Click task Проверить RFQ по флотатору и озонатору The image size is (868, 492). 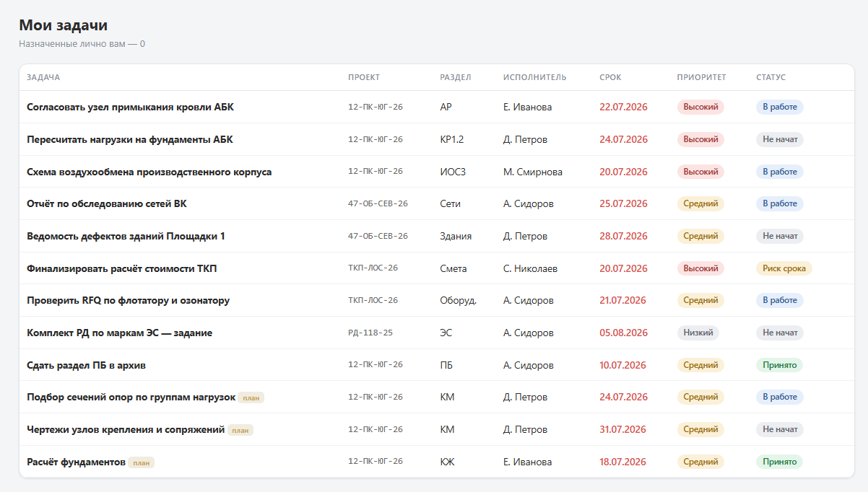pos(129,300)
